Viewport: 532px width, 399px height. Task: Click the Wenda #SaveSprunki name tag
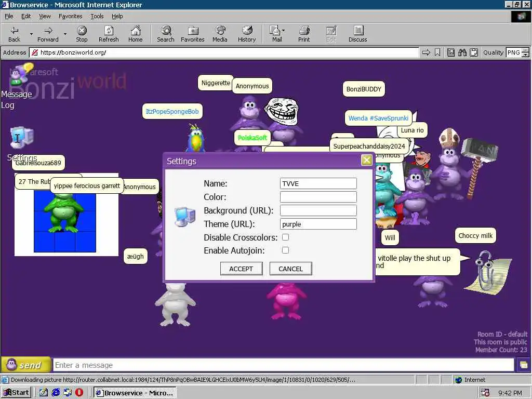[378, 118]
